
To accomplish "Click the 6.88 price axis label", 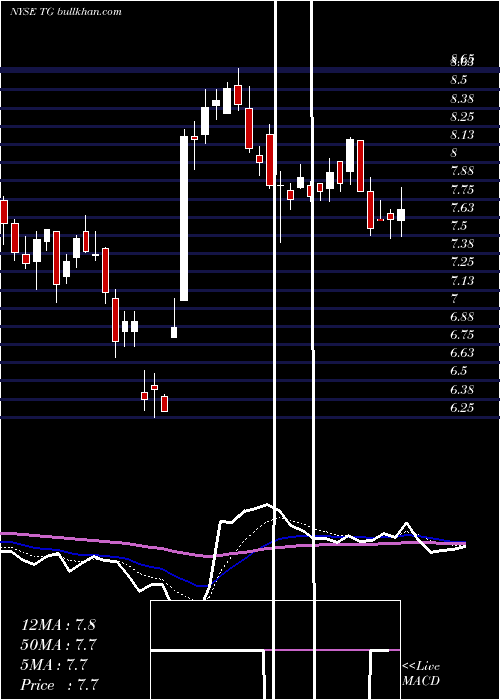I will (x=462, y=317).
